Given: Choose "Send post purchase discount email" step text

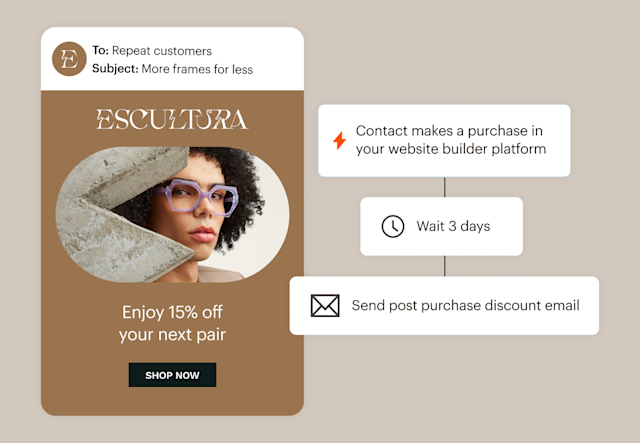Looking at the screenshot, I should (465, 306).
